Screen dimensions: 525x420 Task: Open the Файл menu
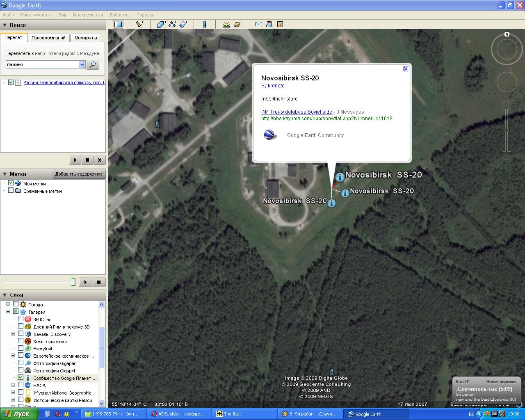8,15
